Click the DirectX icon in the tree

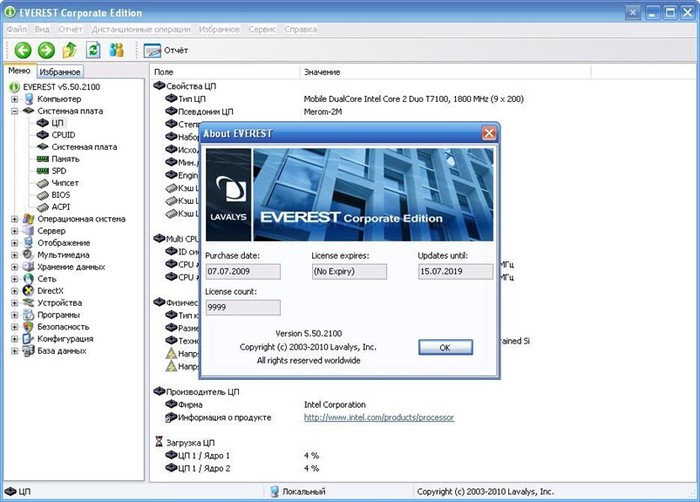click(29, 291)
